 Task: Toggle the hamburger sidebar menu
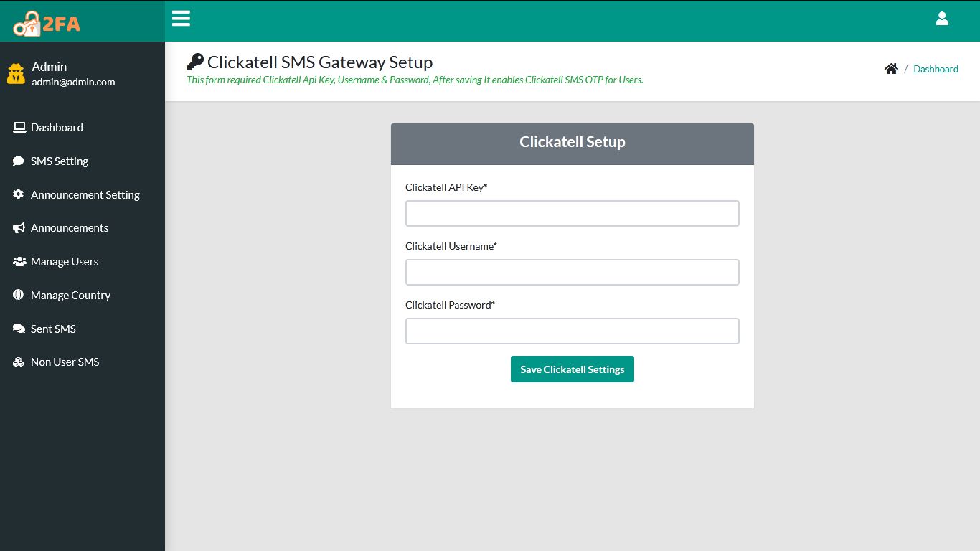(x=181, y=19)
